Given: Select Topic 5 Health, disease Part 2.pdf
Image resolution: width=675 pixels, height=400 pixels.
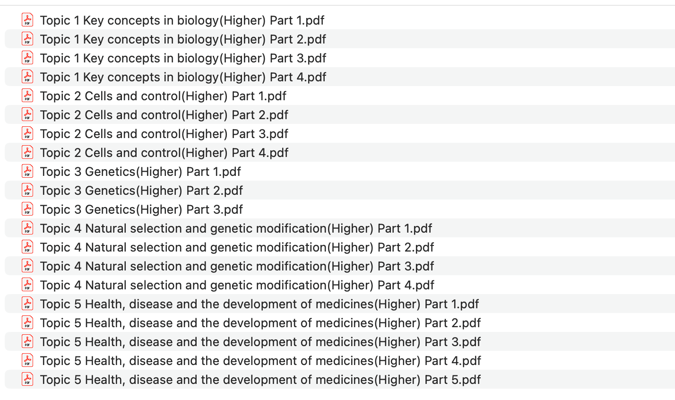Looking at the screenshot, I should coord(260,323).
